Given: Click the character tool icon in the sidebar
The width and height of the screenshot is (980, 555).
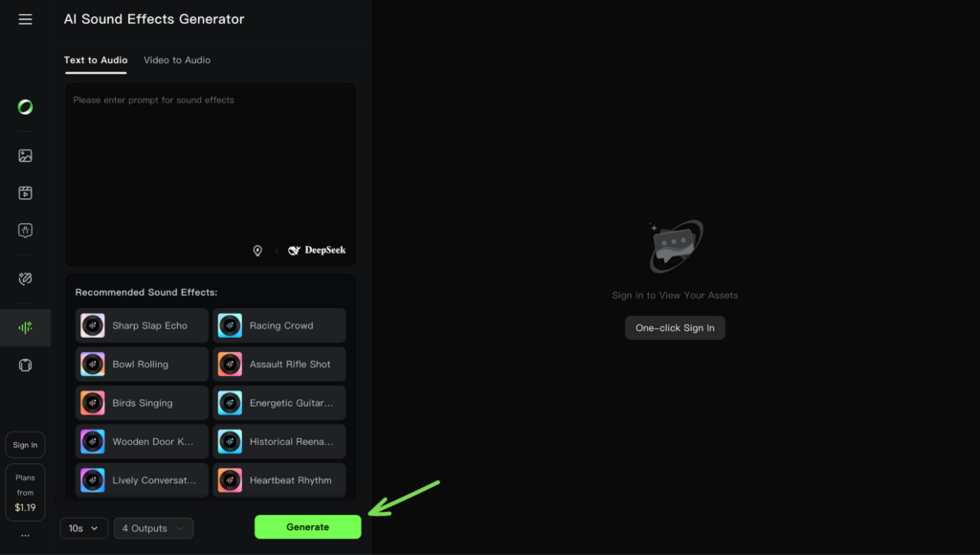Looking at the screenshot, I should click(25, 230).
